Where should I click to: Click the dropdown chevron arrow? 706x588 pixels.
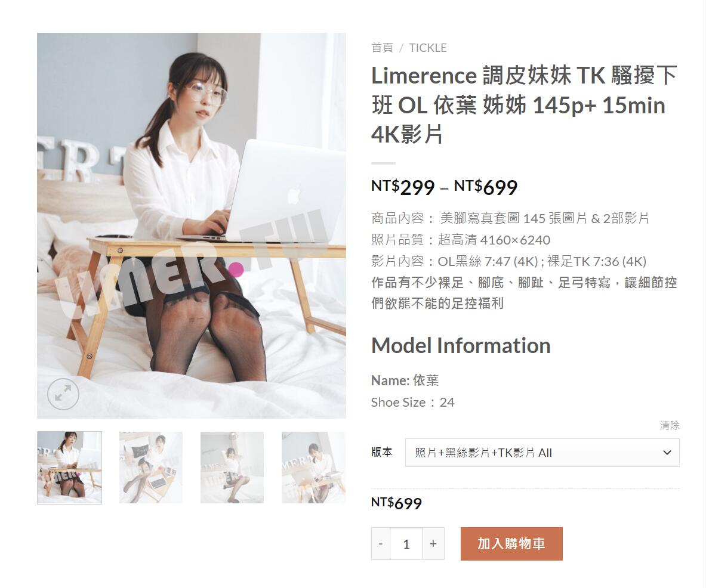667,453
